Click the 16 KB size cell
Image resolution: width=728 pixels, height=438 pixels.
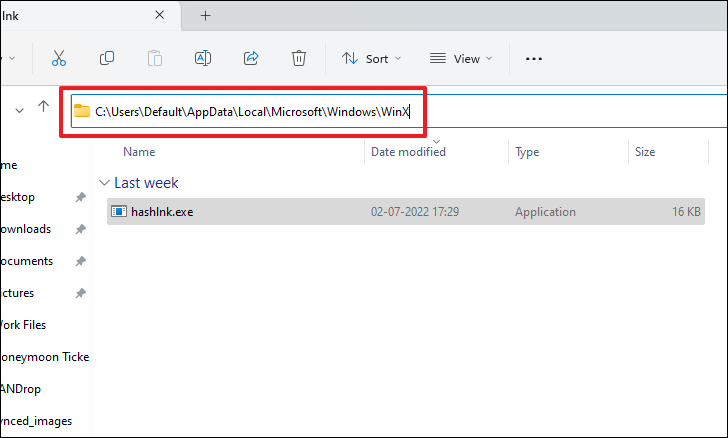click(x=686, y=212)
